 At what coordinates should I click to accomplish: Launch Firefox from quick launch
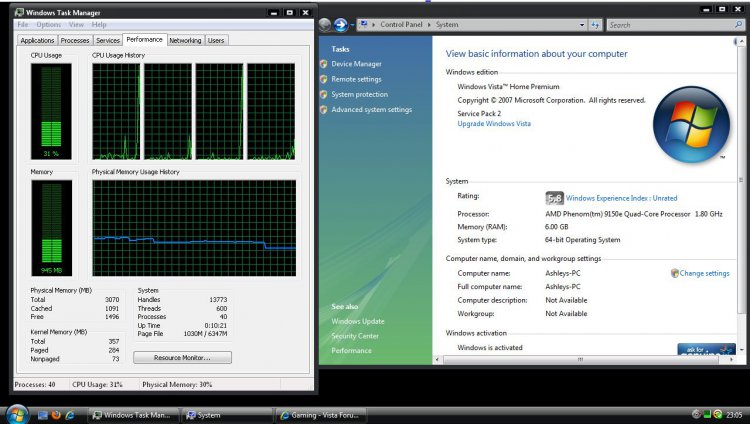[56, 415]
